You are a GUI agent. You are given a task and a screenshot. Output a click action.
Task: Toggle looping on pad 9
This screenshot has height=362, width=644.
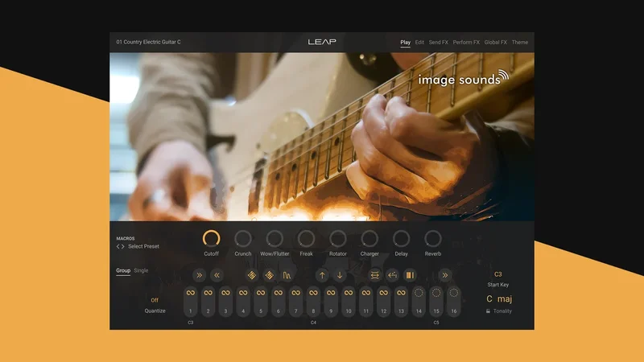[331, 293]
